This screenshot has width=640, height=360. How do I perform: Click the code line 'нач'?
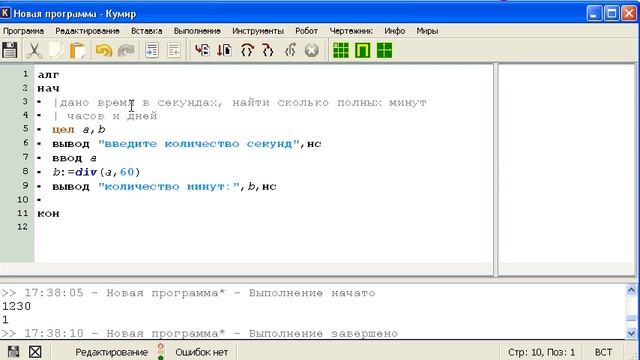(x=49, y=89)
